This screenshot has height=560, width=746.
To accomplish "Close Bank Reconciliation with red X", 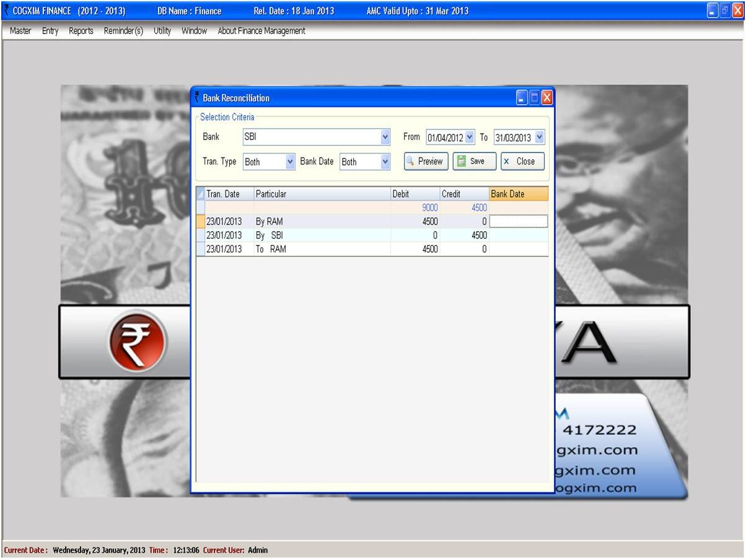I will tap(546, 97).
